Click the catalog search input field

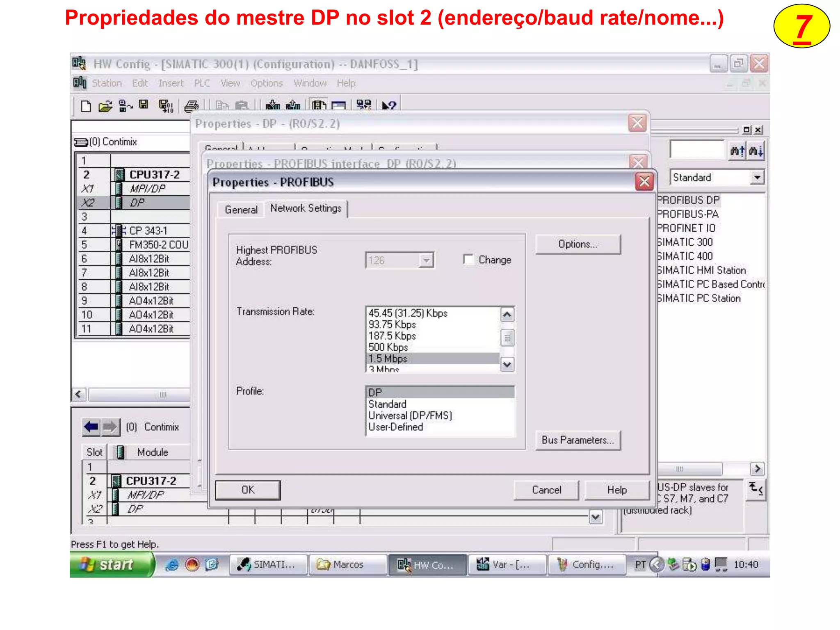coord(697,150)
